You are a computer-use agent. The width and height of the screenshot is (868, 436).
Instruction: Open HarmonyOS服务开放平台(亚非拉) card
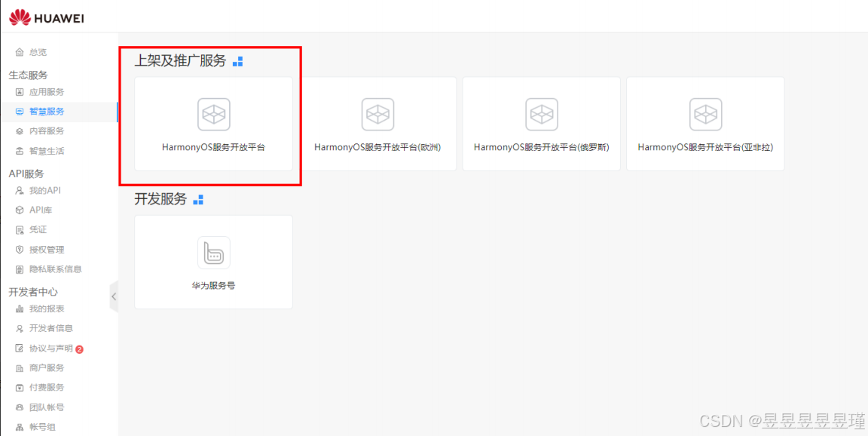705,124
